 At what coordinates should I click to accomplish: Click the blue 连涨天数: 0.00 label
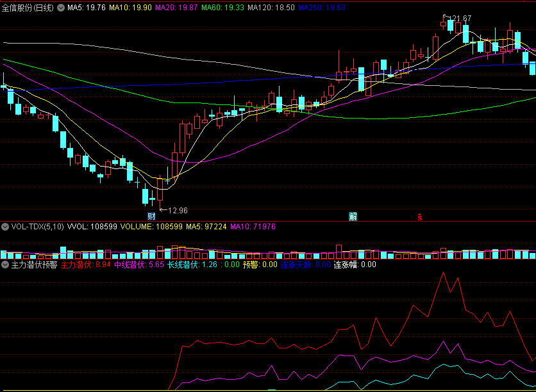point(306,265)
